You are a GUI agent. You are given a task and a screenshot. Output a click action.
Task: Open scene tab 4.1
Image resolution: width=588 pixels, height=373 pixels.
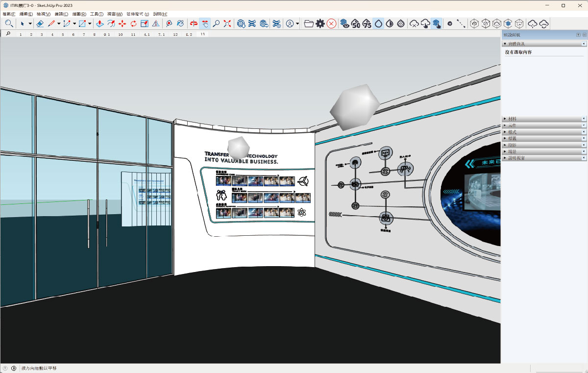coord(147,35)
